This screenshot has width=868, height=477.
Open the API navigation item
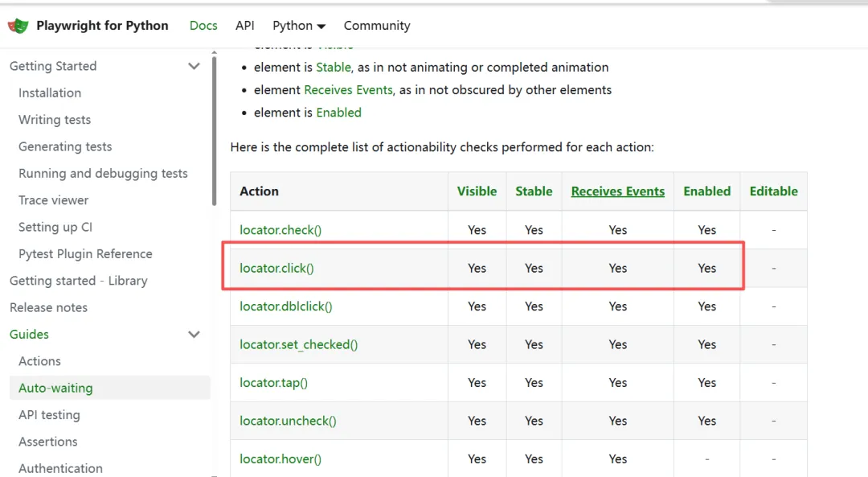coord(245,26)
